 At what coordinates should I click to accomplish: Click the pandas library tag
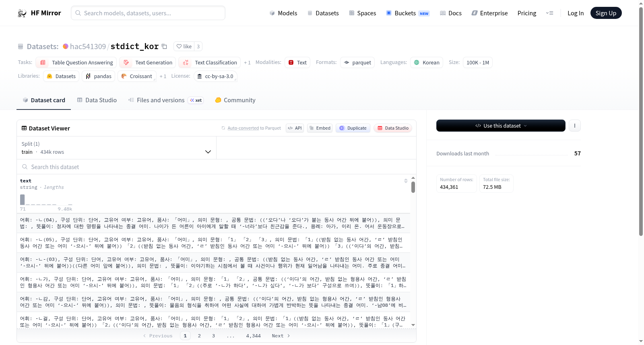pos(98,76)
